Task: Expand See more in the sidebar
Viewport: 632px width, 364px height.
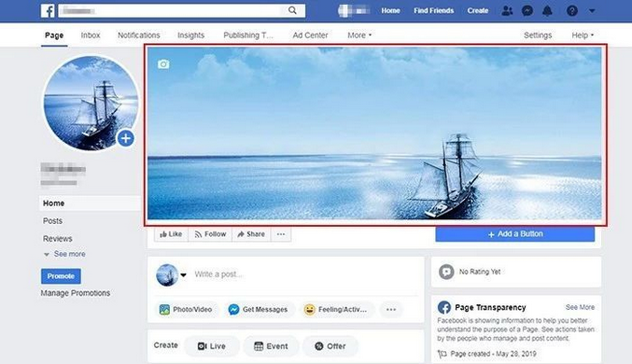Action: pos(64,254)
